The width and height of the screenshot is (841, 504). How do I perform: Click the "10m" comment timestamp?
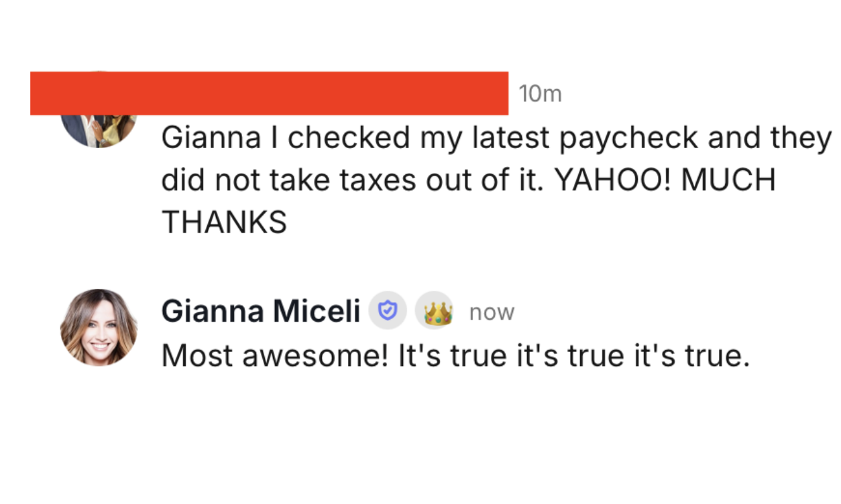click(539, 94)
